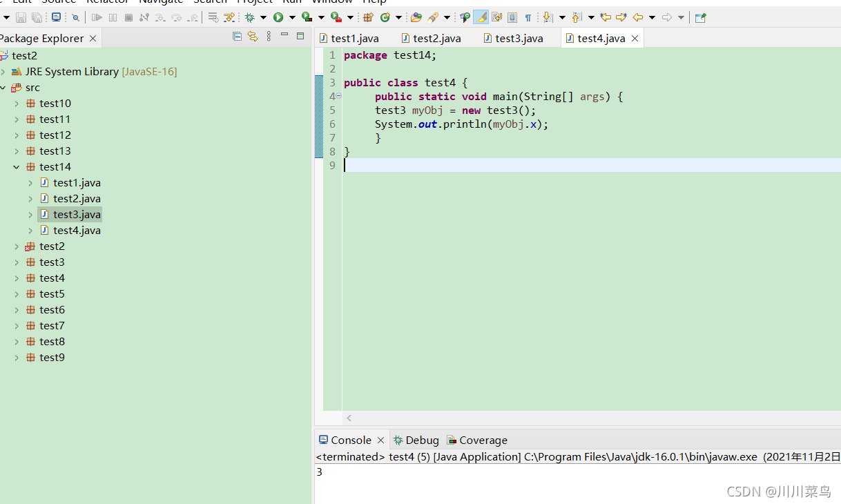Open the Coverage tab in the bottom panel
Image resolution: width=841 pixels, height=504 pixels.
point(477,440)
